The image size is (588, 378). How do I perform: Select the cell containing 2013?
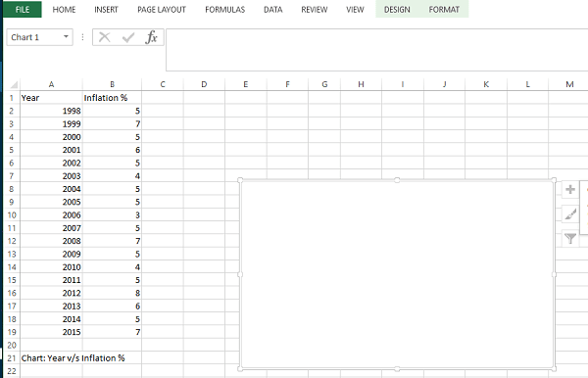pos(51,307)
